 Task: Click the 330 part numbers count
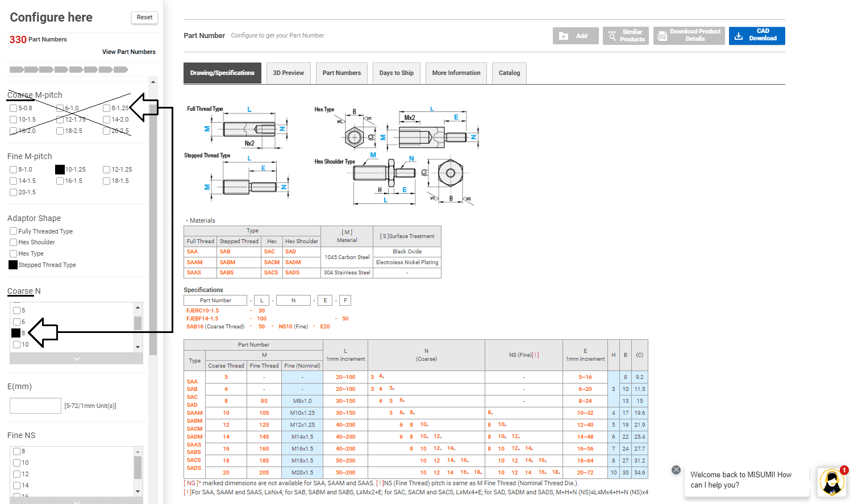point(18,40)
